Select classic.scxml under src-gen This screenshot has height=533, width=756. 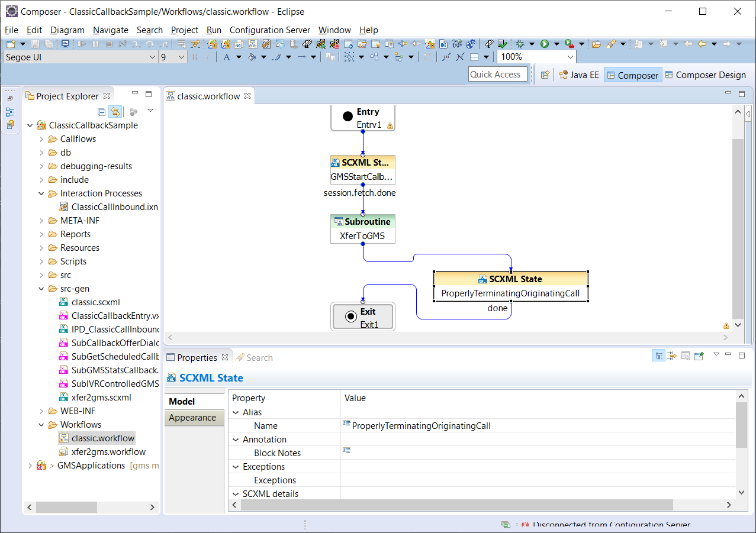[x=95, y=302]
